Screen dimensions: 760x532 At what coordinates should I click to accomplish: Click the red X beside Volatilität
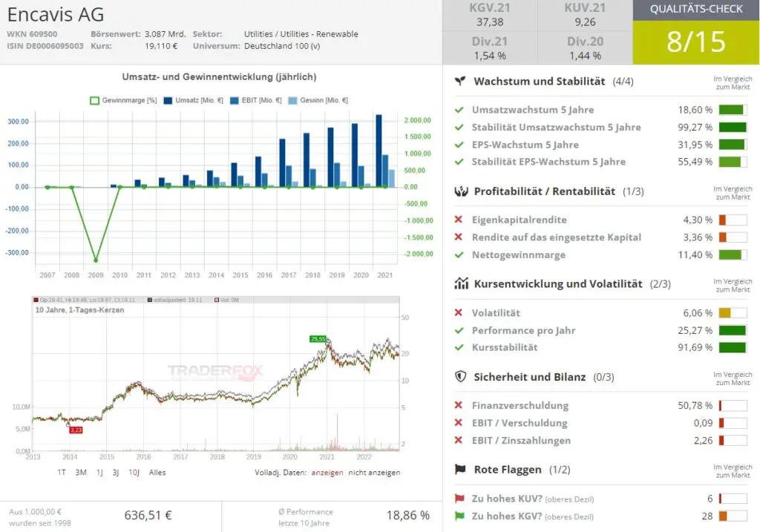pos(459,312)
